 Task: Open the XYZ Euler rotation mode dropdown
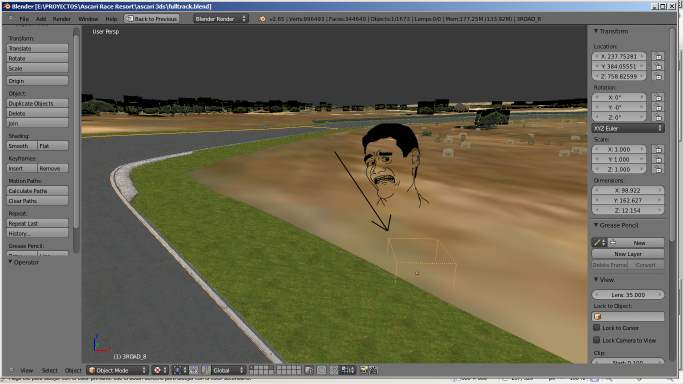628,128
